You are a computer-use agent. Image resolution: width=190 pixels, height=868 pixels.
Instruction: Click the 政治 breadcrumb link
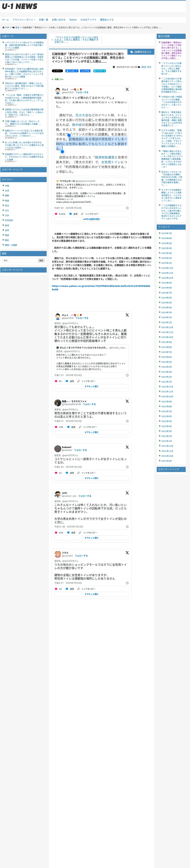coord(17,28)
